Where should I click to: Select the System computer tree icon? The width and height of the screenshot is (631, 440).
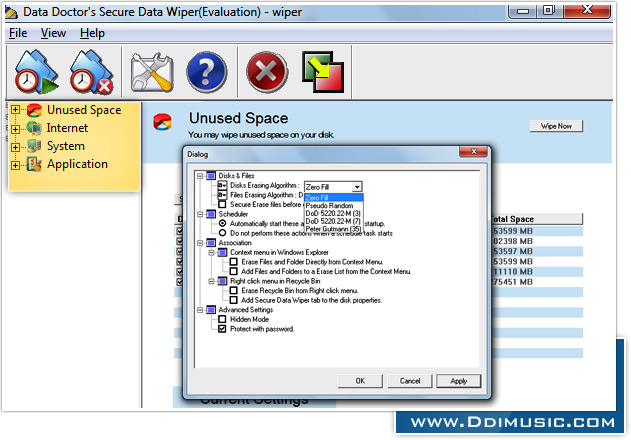point(35,146)
